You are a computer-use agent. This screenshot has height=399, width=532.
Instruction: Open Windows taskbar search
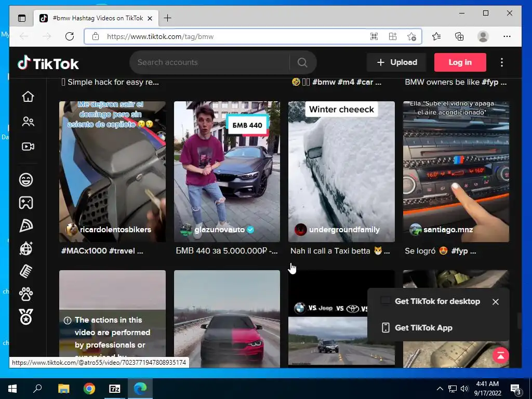coord(37,389)
